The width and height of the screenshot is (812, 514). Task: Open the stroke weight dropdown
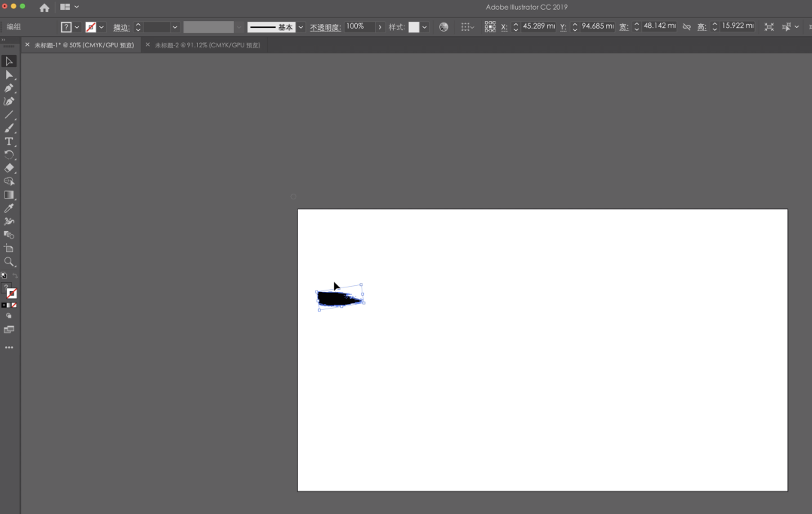click(174, 27)
